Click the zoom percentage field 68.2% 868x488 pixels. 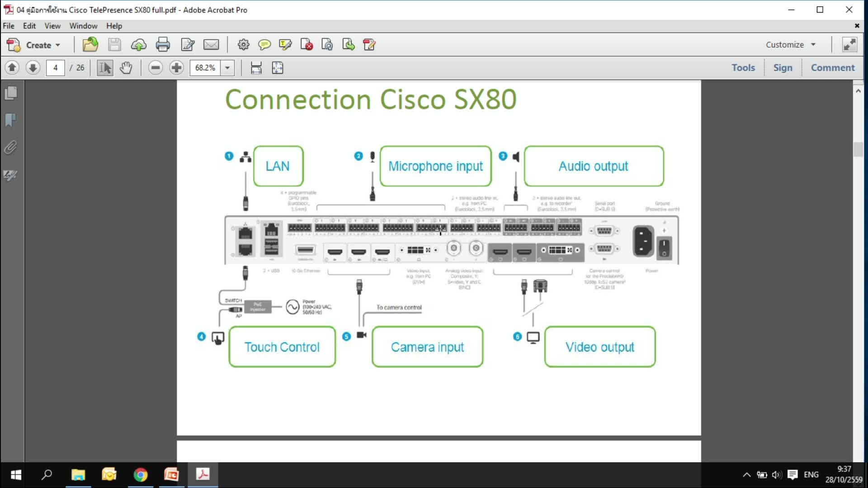pyautogui.click(x=205, y=68)
